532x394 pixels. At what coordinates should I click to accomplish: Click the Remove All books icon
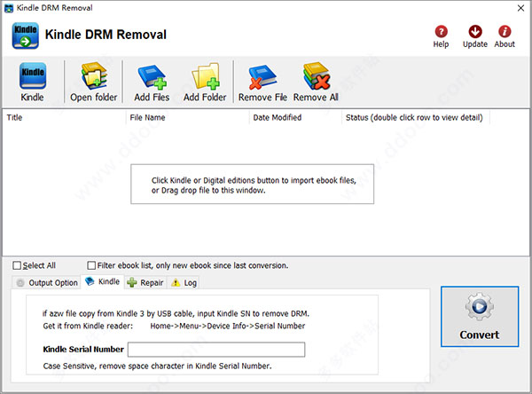coord(317,75)
